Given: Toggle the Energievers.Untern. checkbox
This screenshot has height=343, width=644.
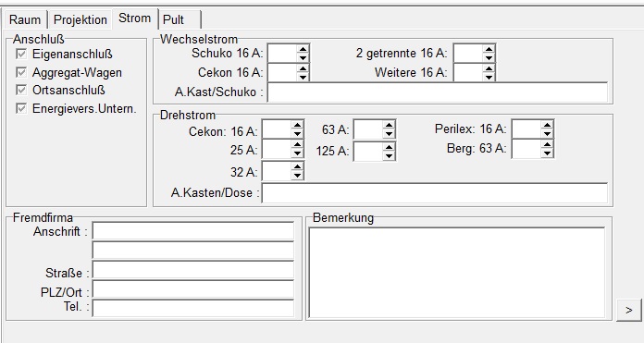Looking at the screenshot, I should pyautogui.click(x=21, y=108).
